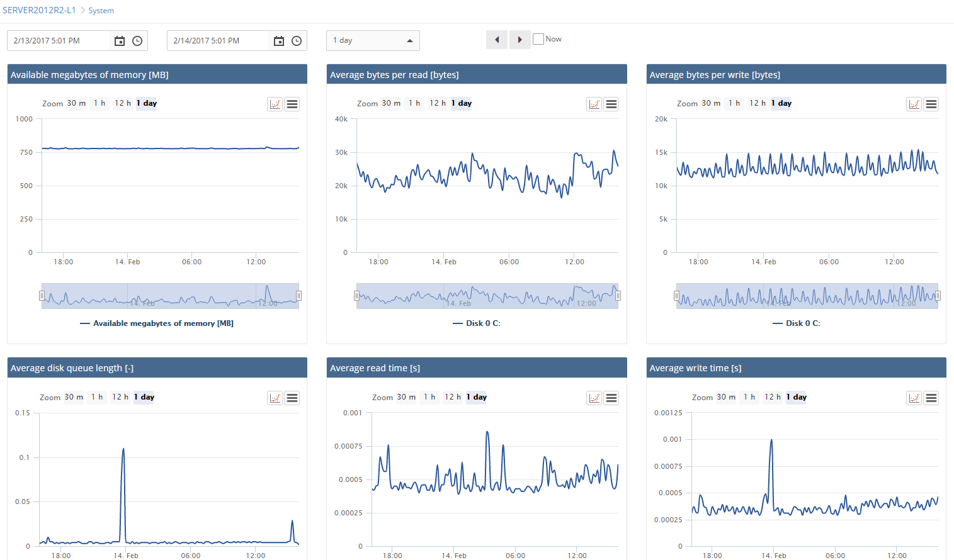This screenshot has width=954, height=560.
Task: Click the trend icon on Average bytes per read chart
Action: point(594,104)
